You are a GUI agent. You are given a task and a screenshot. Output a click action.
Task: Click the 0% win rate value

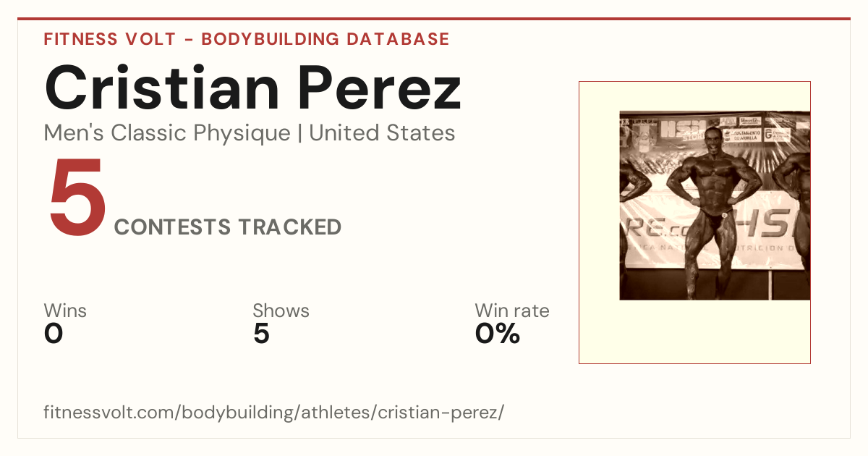click(x=498, y=334)
